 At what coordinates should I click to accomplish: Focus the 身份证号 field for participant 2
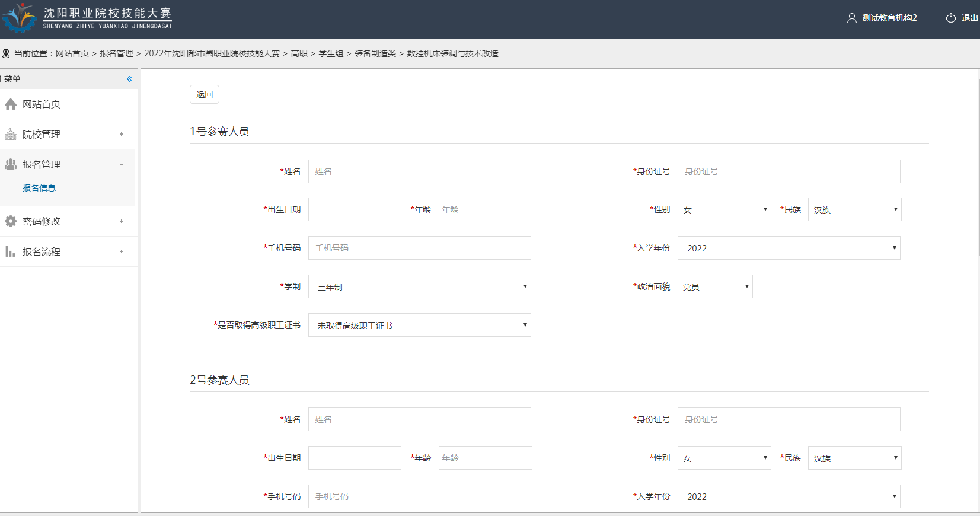pyautogui.click(x=789, y=419)
